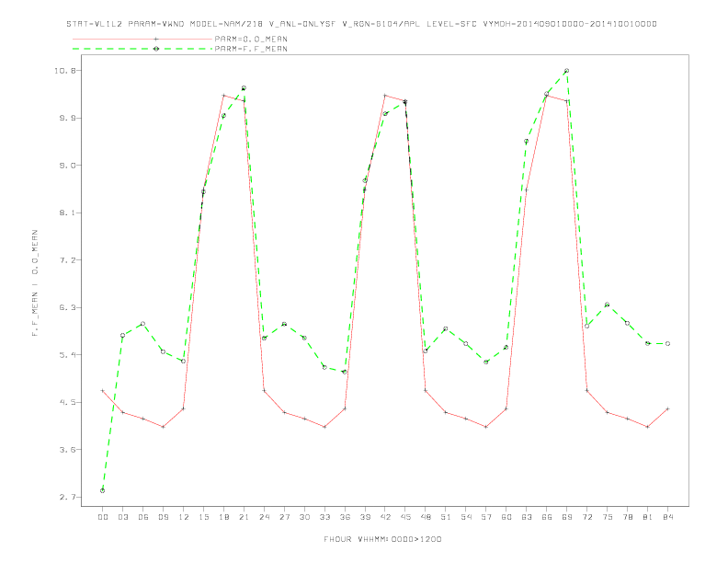Screen dimensions: 728x563
Task: Click the x-axis tick label 72
Action: pos(586,517)
